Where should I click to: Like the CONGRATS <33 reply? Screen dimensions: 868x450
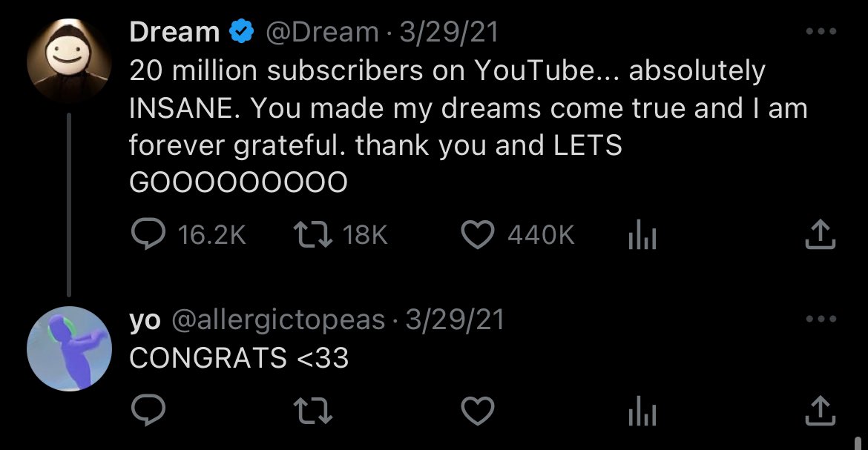(x=478, y=411)
